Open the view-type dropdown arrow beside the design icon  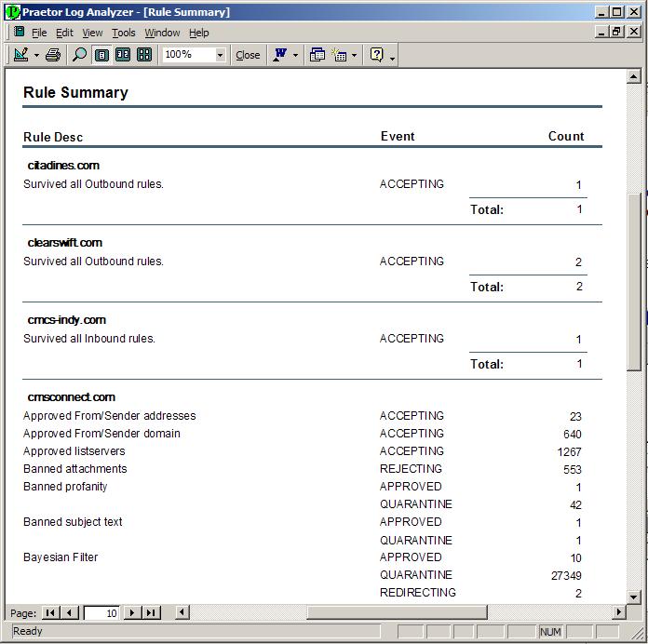37,55
